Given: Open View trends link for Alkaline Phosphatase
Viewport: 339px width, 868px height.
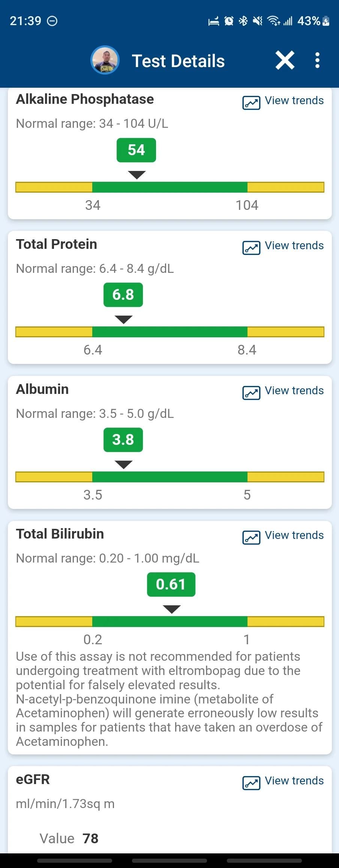Looking at the screenshot, I should pyautogui.click(x=294, y=100).
